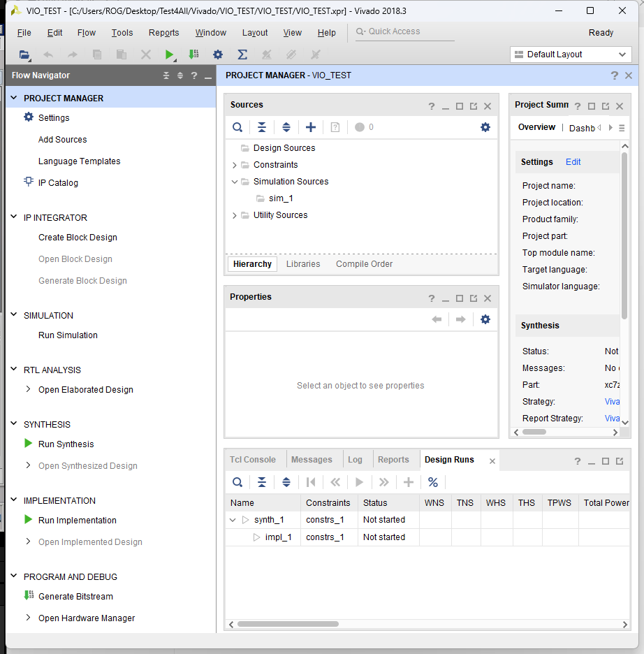644x654 pixels.
Task: Float the Sources panel
Action: [474, 106]
